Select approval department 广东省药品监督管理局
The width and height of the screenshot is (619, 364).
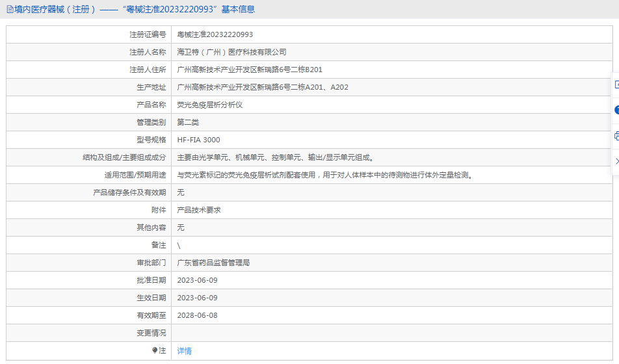(213, 263)
